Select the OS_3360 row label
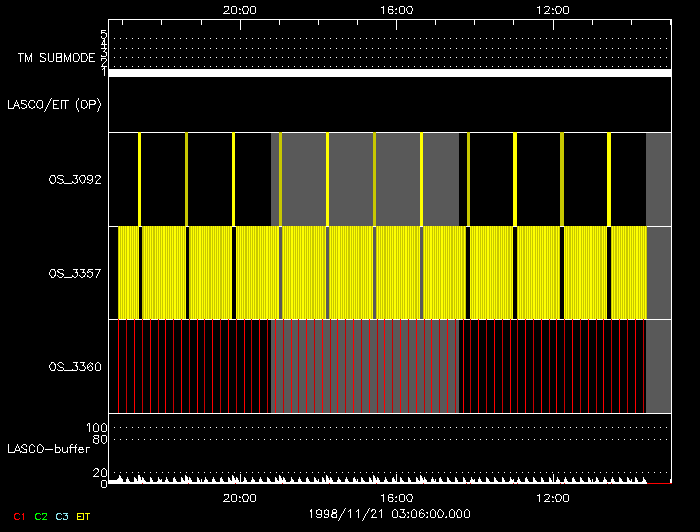 75,367
